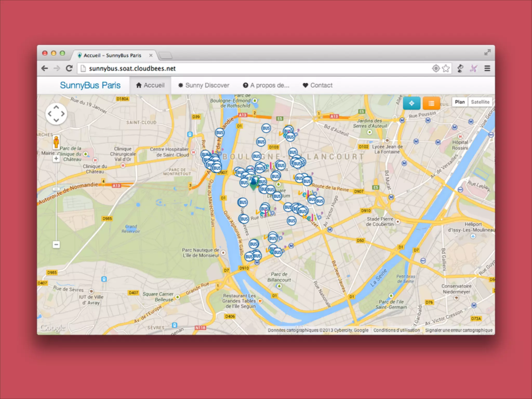Open the Chrome hamburger menu
The image size is (532, 399).
tap(487, 68)
